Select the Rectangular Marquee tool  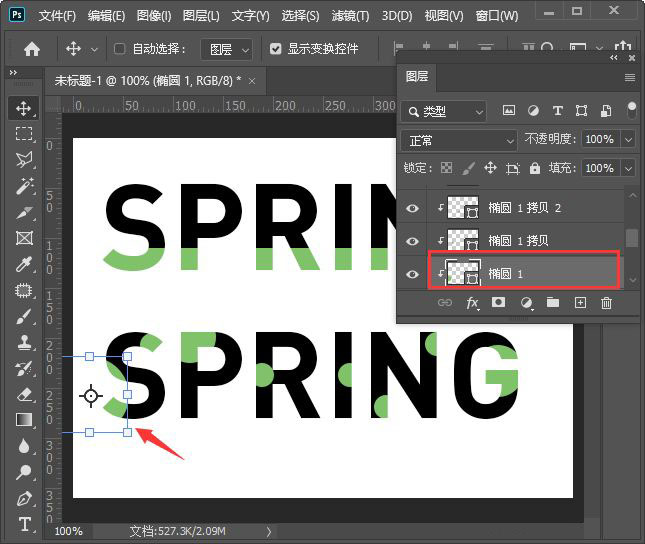[x=23, y=134]
